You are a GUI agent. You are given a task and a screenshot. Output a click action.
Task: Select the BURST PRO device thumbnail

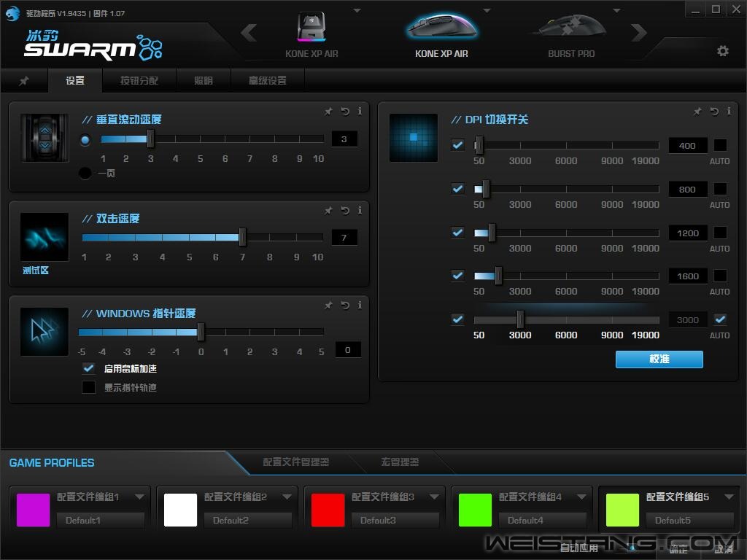pyautogui.click(x=571, y=27)
